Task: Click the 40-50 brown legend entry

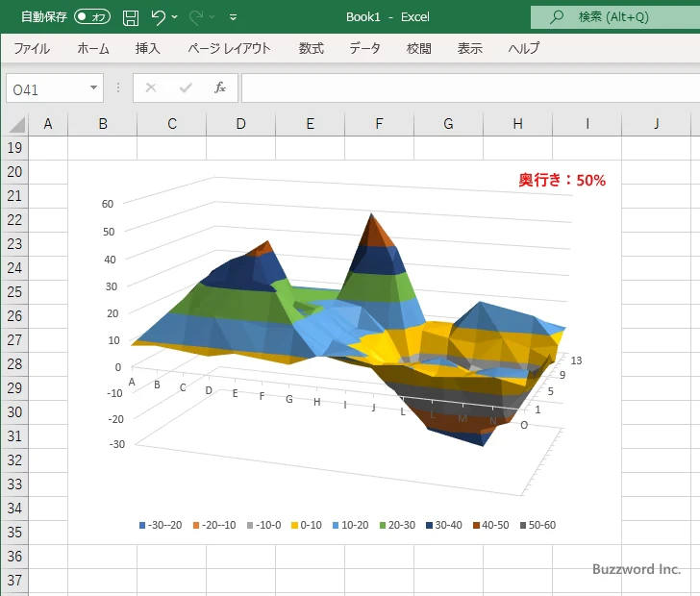Action: pyautogui.click(x=491, y=525)
